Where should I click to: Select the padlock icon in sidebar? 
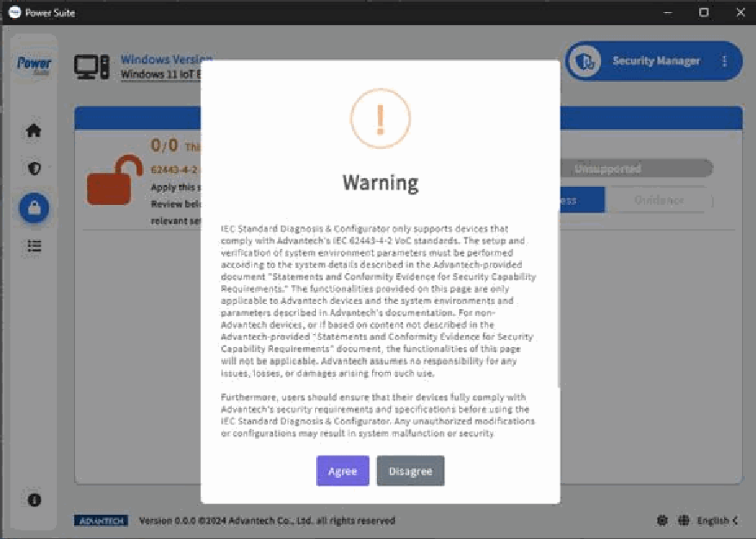point(34,208)
